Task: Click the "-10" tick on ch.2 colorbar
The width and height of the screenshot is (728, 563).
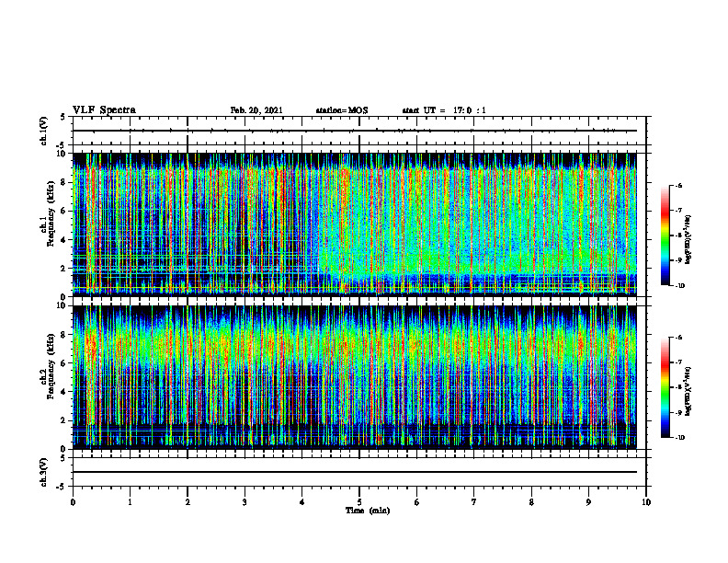Action: pyautogui.click(x=679, y=438)
